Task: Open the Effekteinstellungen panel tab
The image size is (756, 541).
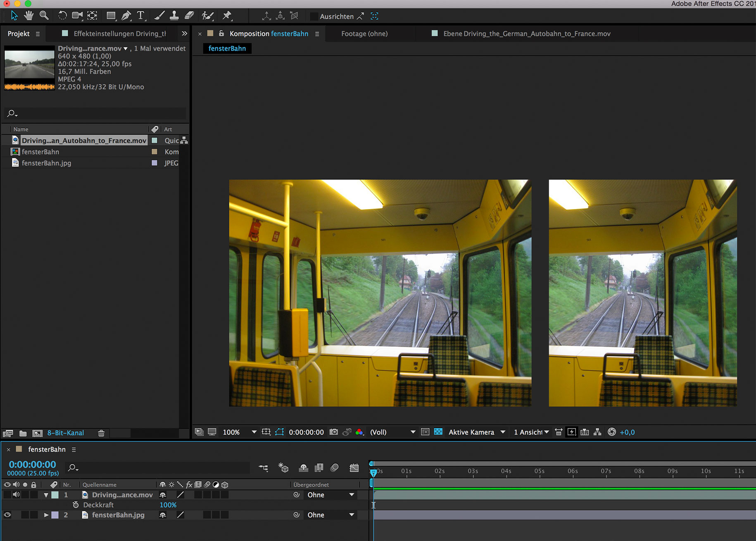Action: point(119,33)
